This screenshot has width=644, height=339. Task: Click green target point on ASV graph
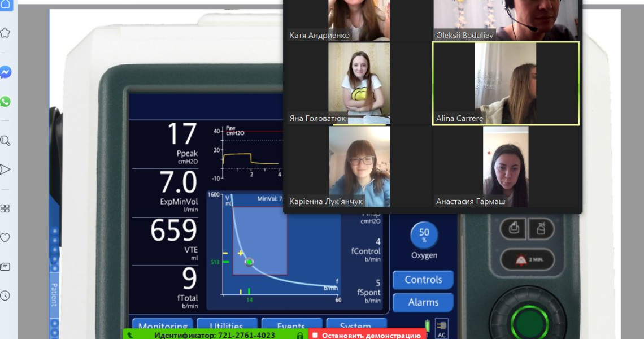[x=249, y=262]
